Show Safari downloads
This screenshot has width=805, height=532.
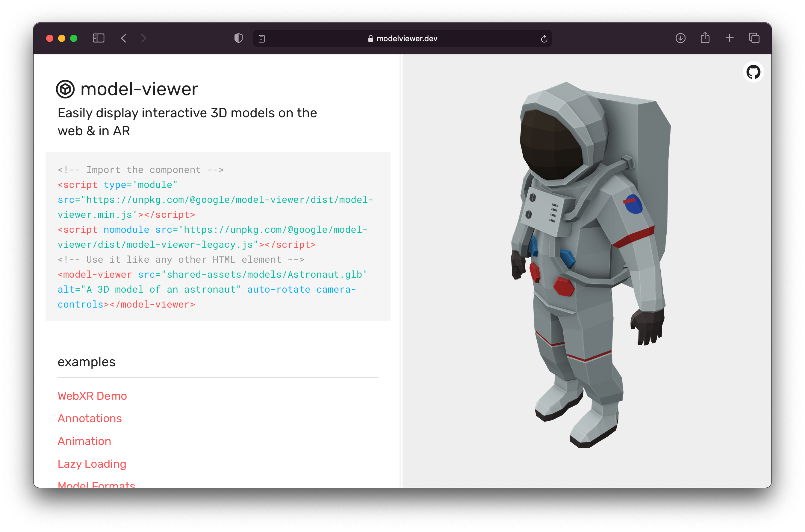pos(680,38)
